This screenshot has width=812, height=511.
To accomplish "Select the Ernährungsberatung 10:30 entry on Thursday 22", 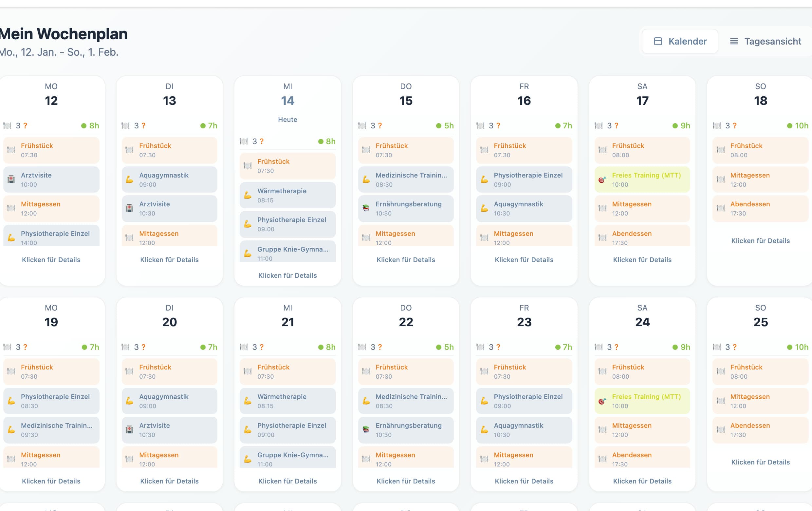I will pos(406,430).
